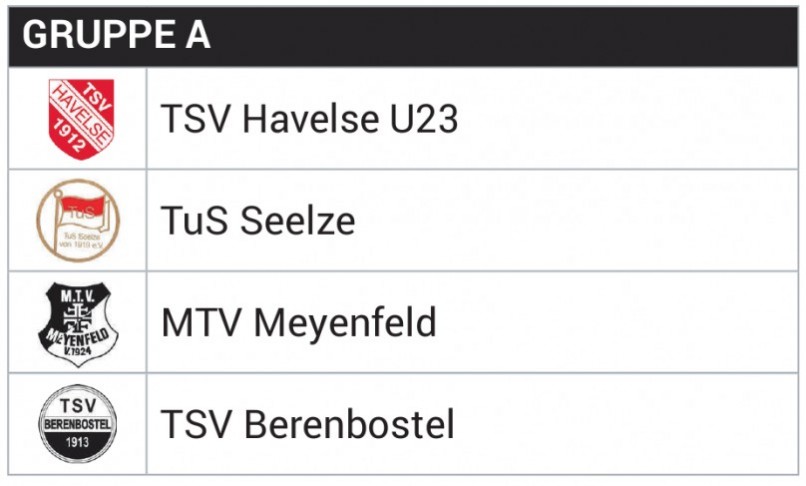Screen dimensions: 806x486
Task: Click the GRUPPE A header title
Action: coord(117,35)
